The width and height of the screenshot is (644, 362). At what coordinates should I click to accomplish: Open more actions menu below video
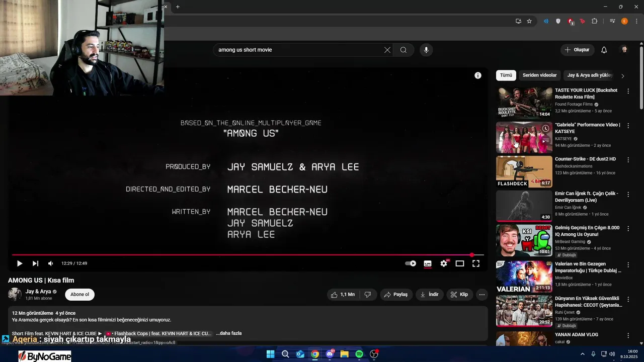tap(482, 295)
